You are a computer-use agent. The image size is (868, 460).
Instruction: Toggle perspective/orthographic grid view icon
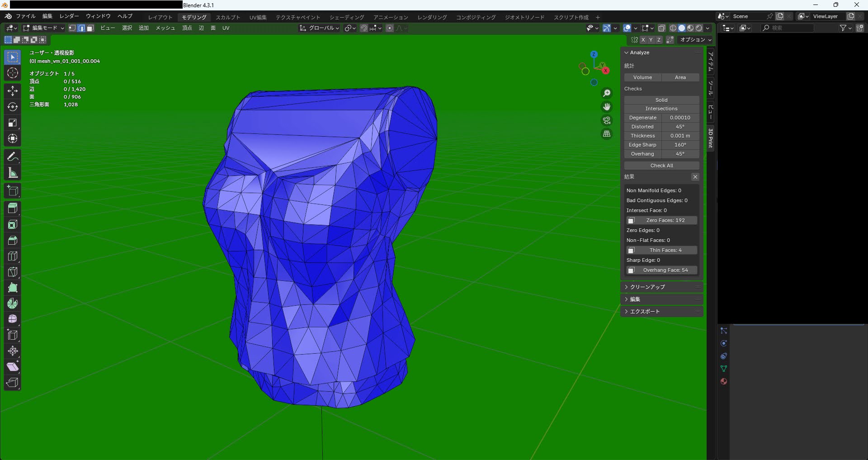pos(607,134)
